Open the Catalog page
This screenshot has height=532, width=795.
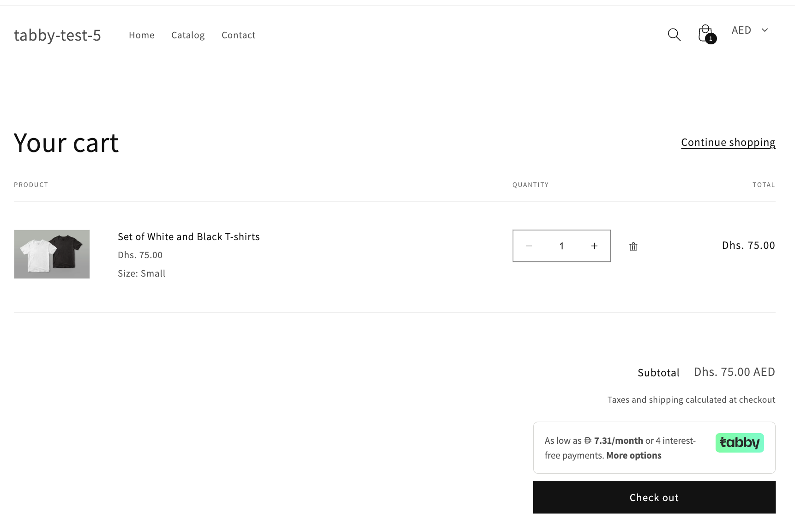[x=188, y=35]
